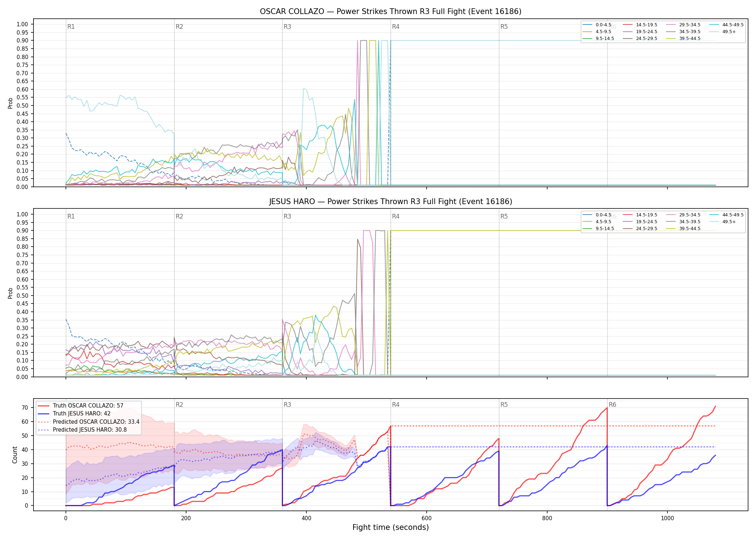The height and width of the screenshot is (540, 756).
Task: Click the 'Prob' y-axis label of Collazo chart
Action: point(10,103)
